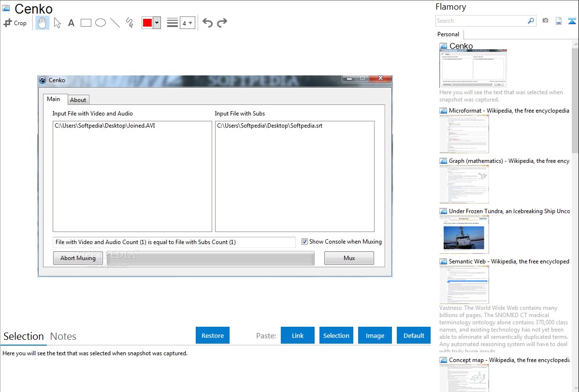
Task: Open the Graph (mathematics) snapshot thumbnail
Action: click(x=464, y=184)
